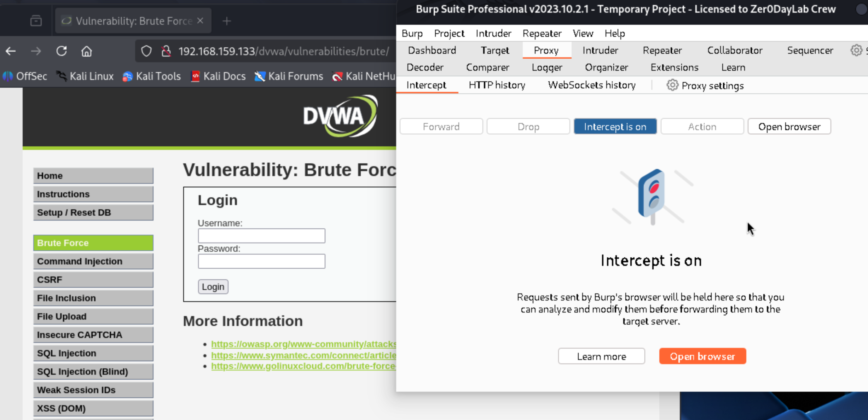Click the Forward button in Burp
Screen dimensions: 868x420
pyautogui.click(x=441, y=127)
